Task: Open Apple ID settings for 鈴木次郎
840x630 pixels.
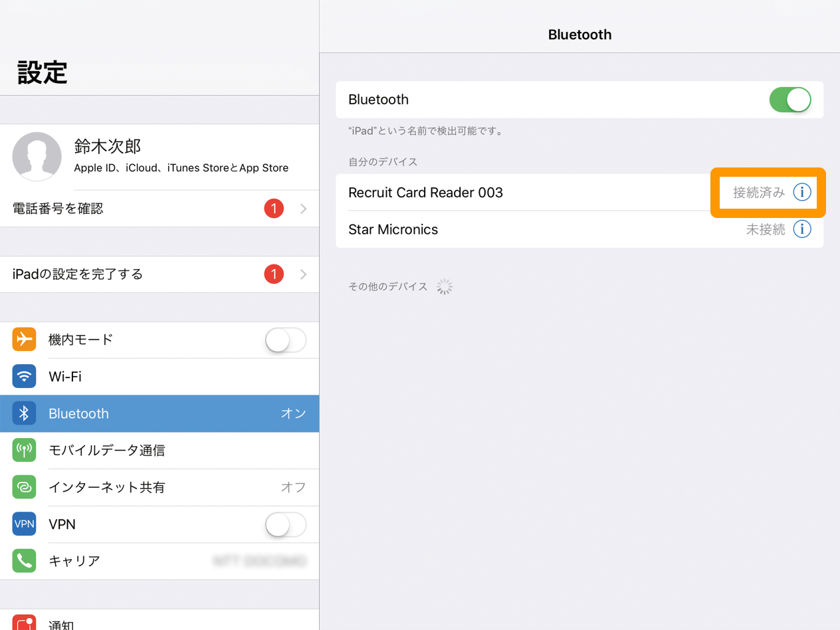Action: [159, 156]
